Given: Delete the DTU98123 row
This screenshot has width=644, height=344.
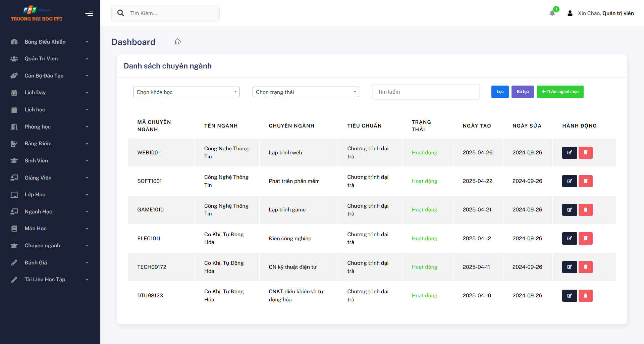Looking at the screenshot, I should [585, 296].
